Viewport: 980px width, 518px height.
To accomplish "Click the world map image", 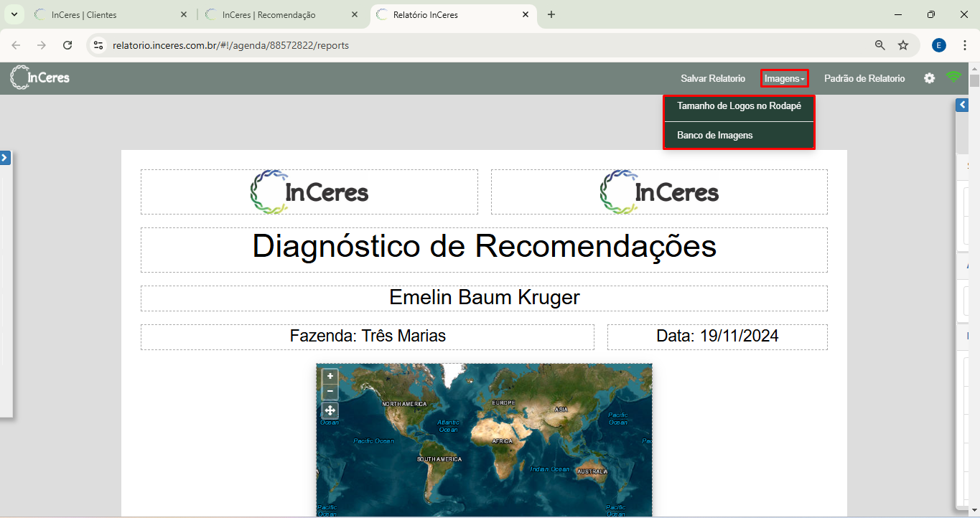I will tap(484, 440).
